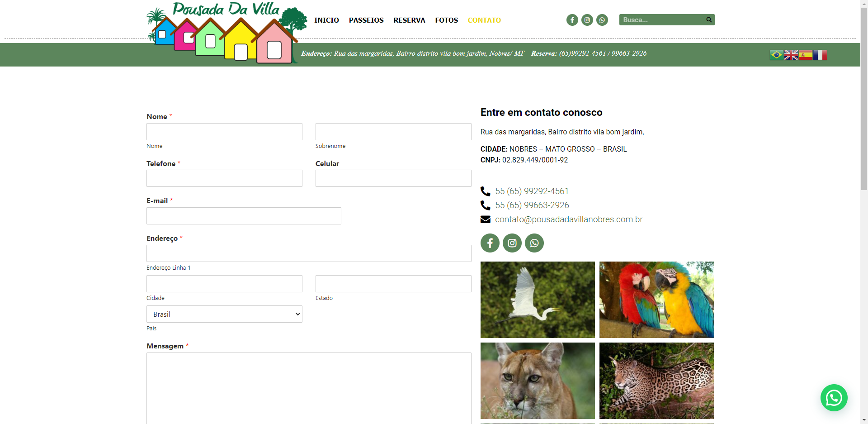Viewport: 868px width, 424px height.
Task: Click the Telefone input field
Action: (224, 178)
